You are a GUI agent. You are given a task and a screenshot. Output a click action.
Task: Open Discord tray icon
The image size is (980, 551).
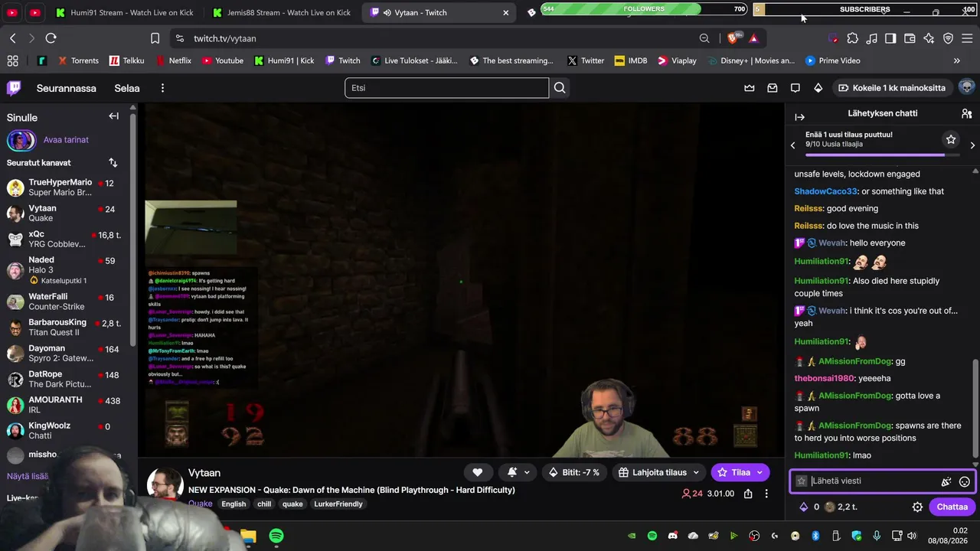[673, 536]
